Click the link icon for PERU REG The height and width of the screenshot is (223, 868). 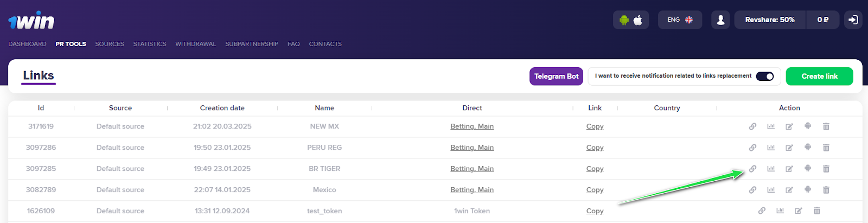752,148
